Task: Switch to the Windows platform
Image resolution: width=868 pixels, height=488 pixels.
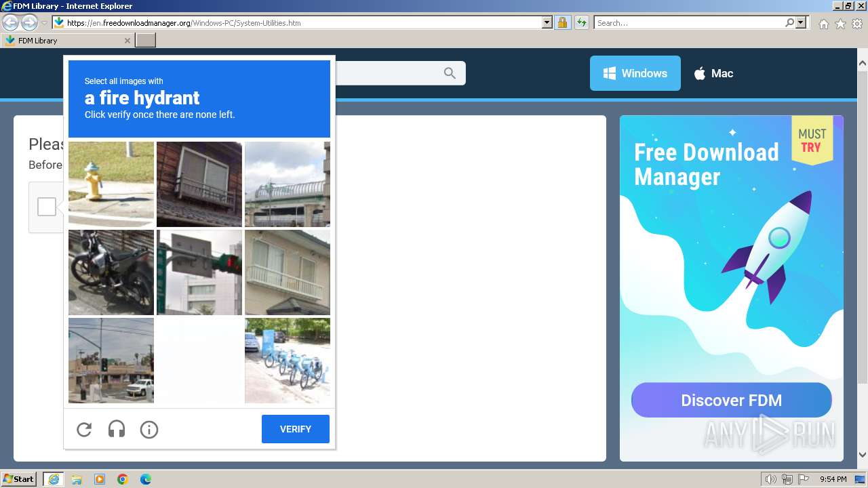Action: click(x=635, y=73)
